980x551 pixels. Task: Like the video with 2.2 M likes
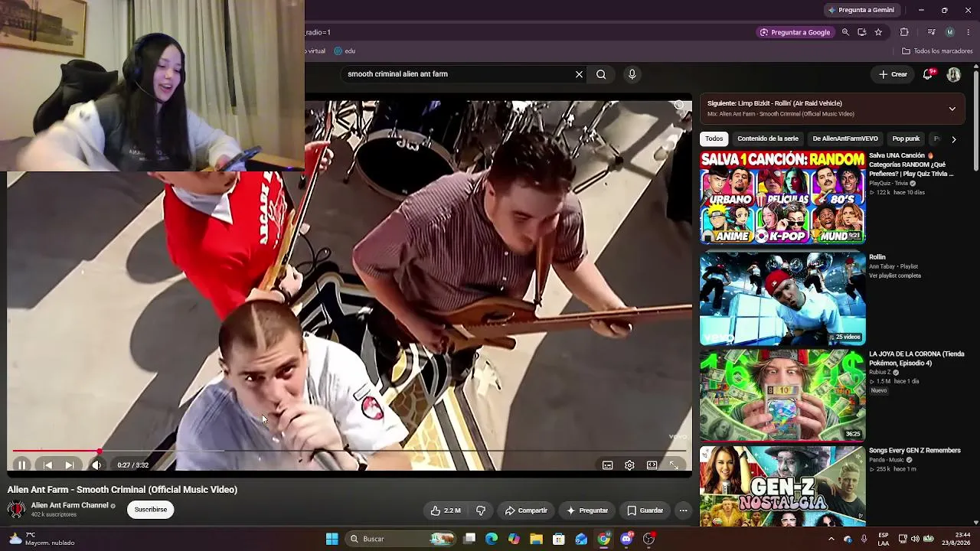tap(445, 510)
